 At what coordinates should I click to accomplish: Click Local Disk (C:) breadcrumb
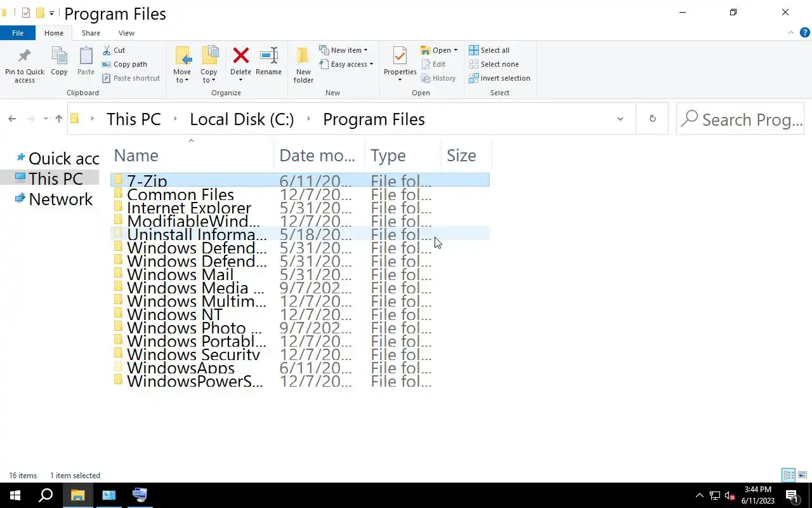tap(242, 119)
